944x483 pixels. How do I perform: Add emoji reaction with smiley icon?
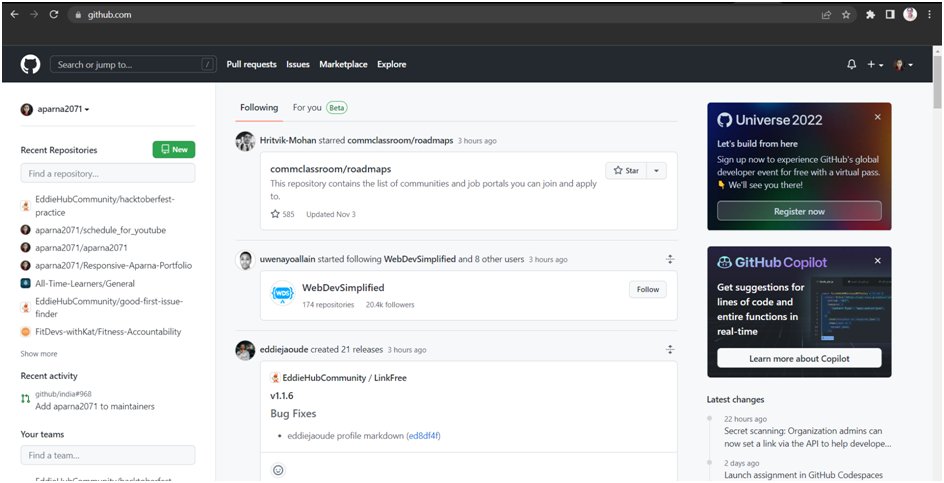pyautogui.click(x=278, y=470)
